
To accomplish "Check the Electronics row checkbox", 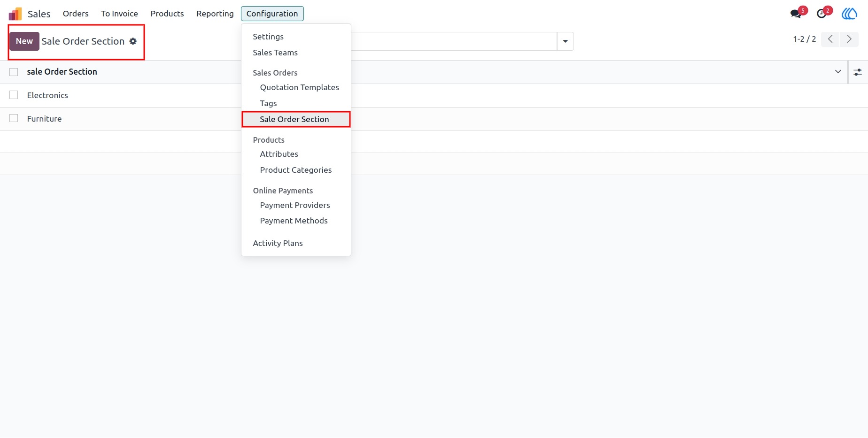I will coord(14,95).
